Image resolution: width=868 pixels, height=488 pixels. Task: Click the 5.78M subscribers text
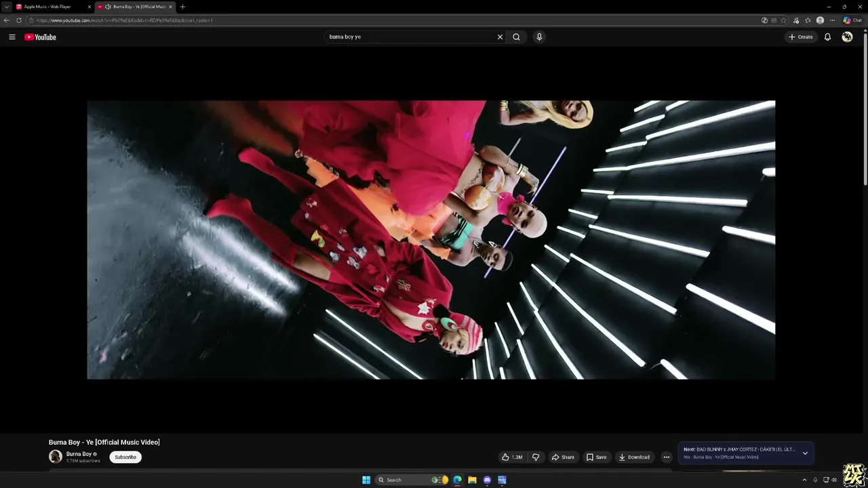tap(83, 461)
